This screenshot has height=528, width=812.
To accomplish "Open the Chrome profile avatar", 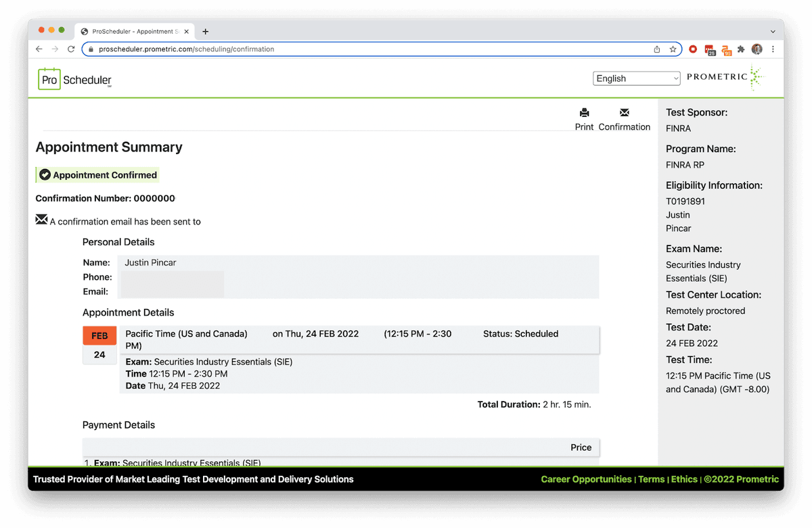I will coord(757,49).
